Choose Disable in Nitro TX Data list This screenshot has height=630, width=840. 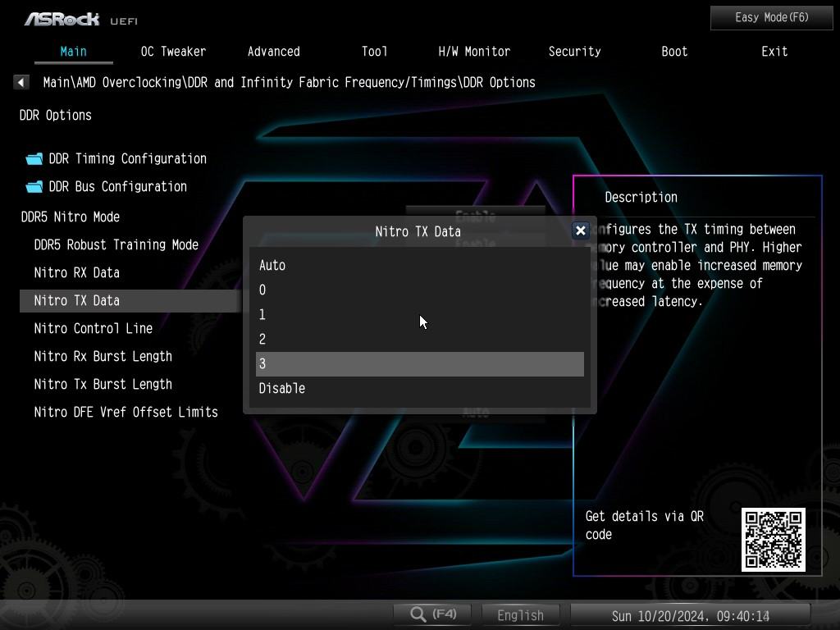(419, 388)
